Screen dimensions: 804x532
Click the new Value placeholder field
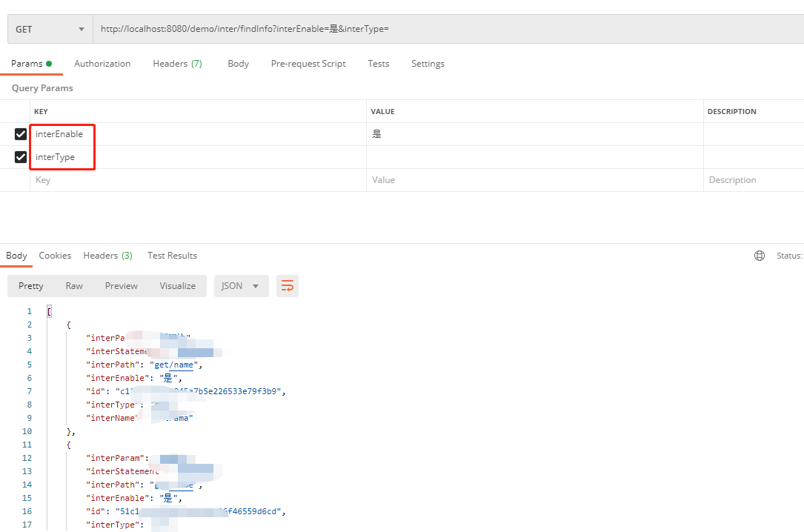(x=535, y=180)
